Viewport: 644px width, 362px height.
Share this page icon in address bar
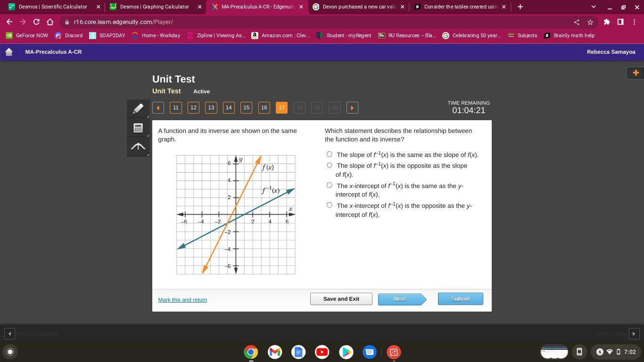click(x=577, y=22)
